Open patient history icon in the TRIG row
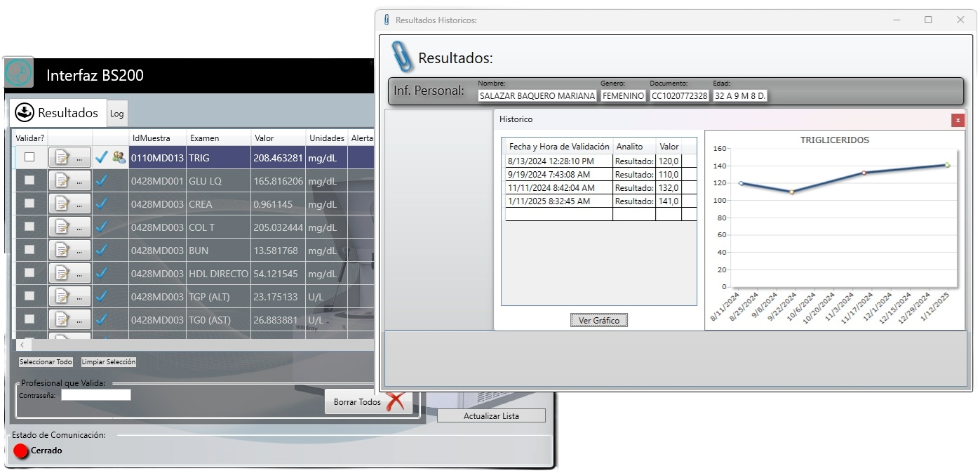980x473 pixels. pos(119,157)
